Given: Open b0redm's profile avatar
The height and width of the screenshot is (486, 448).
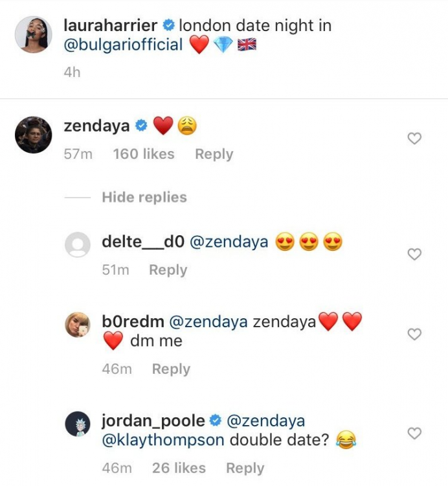Looking at the screenshot, I should [x=79, y=324].
